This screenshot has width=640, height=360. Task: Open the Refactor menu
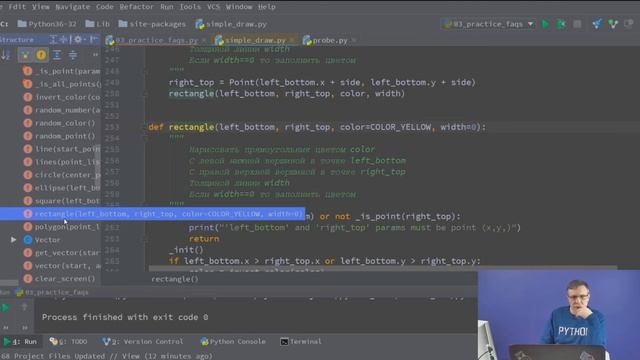point(136,7)
